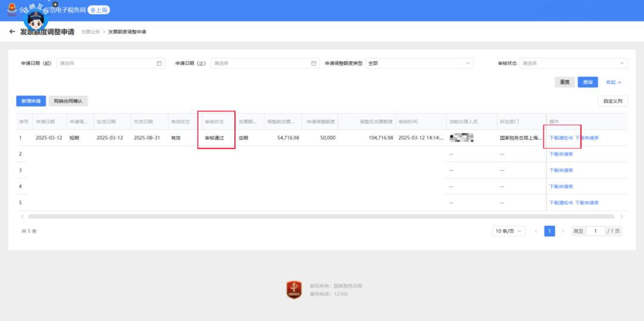Click 下载通知书 link in row 1

coord(561,138)
